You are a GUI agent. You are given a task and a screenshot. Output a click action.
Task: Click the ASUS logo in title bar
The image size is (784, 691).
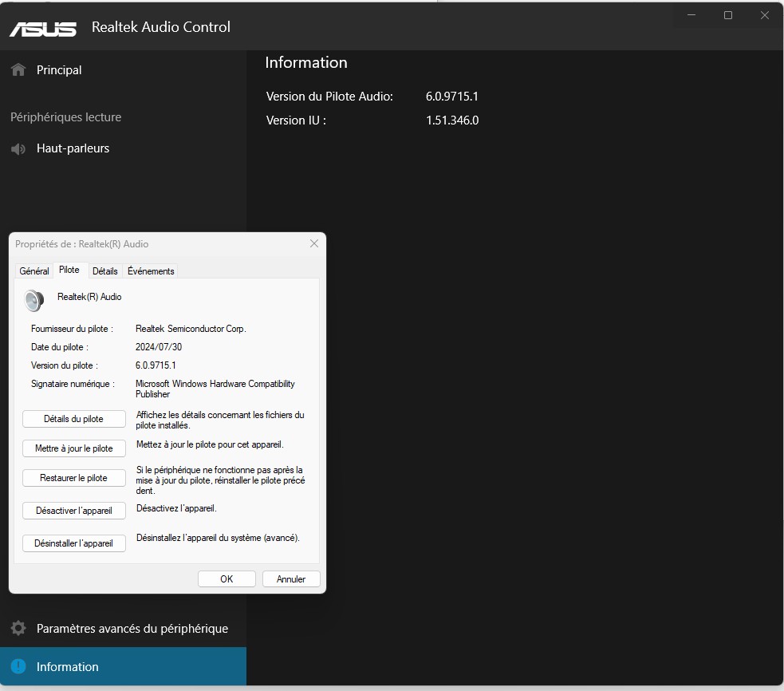coord(43,28)
